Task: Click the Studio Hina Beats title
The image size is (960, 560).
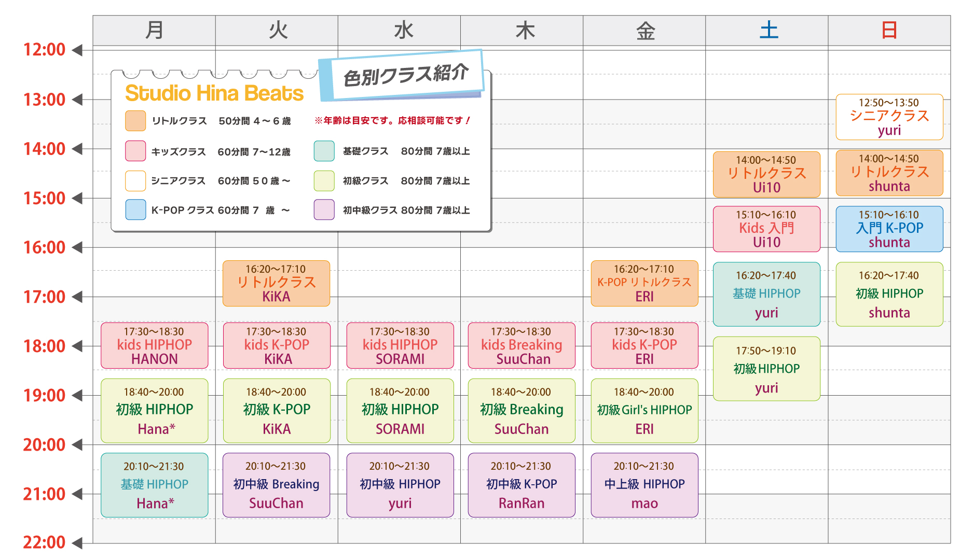Action: point(214,93)
